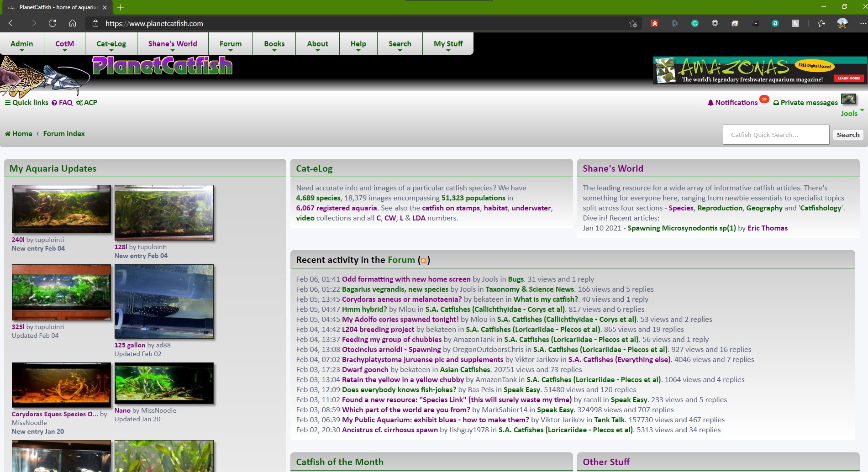
Task: Open the FAQ page
Action: (62, 102)
